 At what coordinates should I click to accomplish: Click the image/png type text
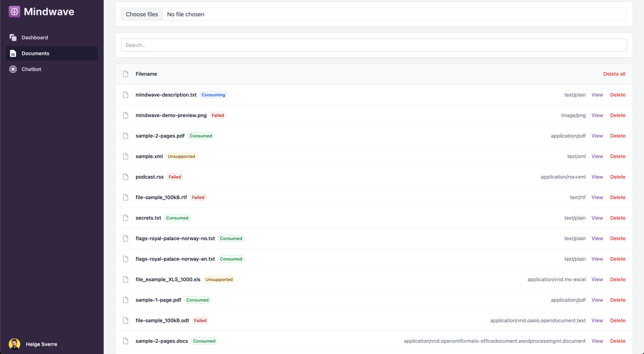pos(573,115)
